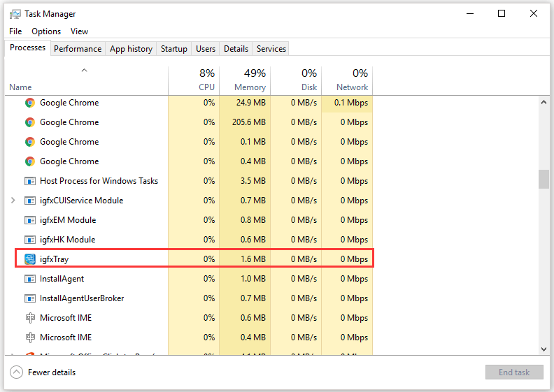
Task: Click the Microsoft IME icon on the 0.4 MB row
Action: pos(30,337)
